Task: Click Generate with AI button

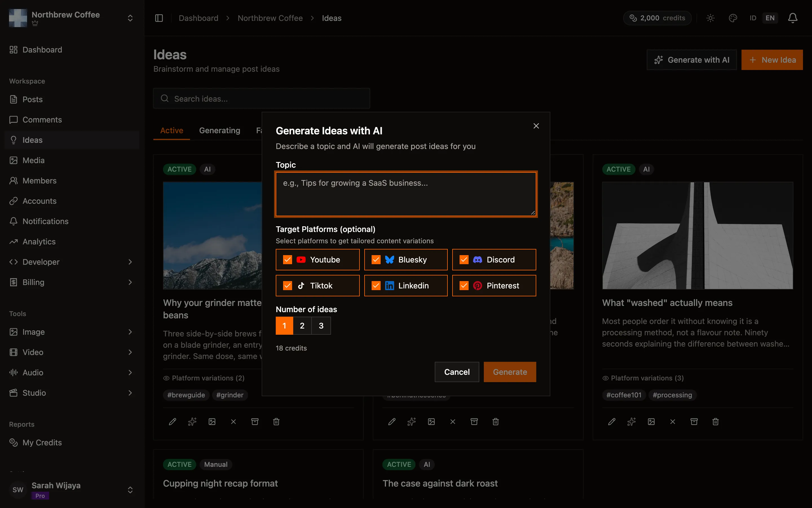Action: [x=692, y=60]
